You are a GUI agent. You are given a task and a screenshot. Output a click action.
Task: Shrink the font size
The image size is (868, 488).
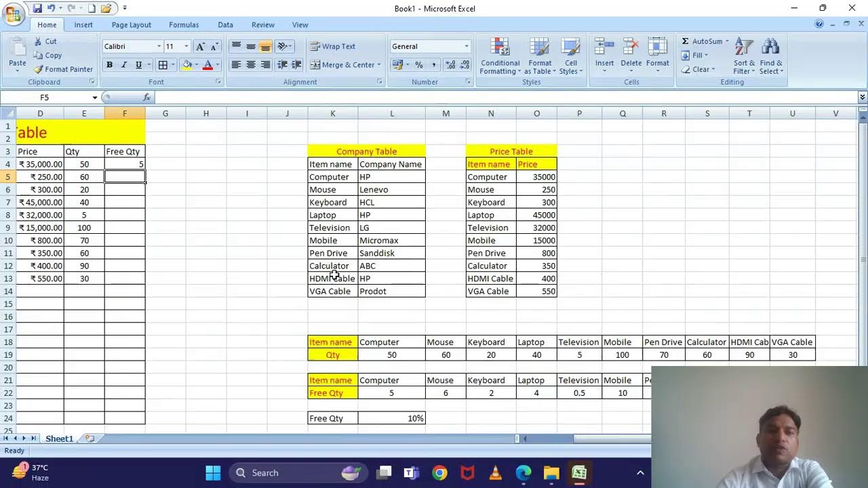[x=214, y=46]
